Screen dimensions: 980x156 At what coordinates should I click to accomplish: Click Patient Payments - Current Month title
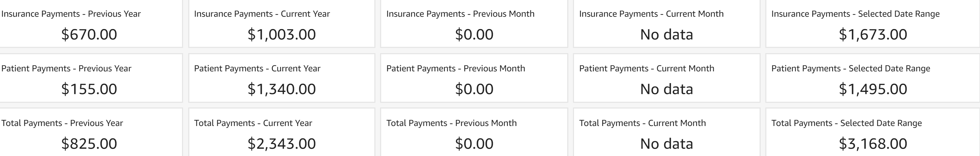[647, 69]
